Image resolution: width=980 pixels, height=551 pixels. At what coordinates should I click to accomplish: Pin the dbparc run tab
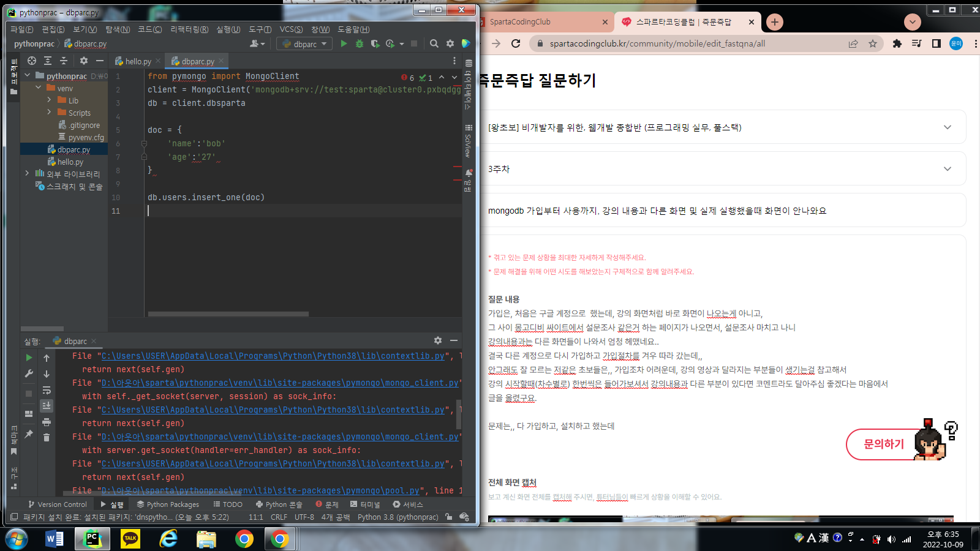29,433
